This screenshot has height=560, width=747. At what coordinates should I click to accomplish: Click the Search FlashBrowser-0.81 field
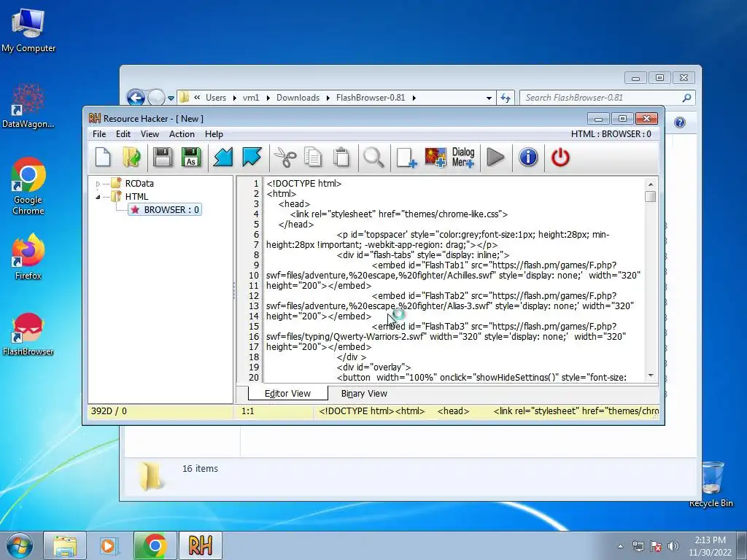(x=607, y=98)
